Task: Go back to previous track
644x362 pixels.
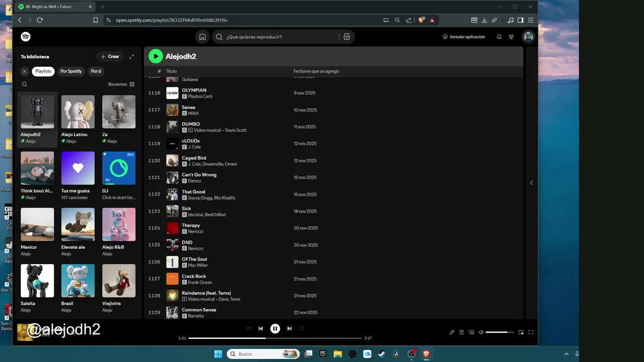Action: (x=261, y=328)
